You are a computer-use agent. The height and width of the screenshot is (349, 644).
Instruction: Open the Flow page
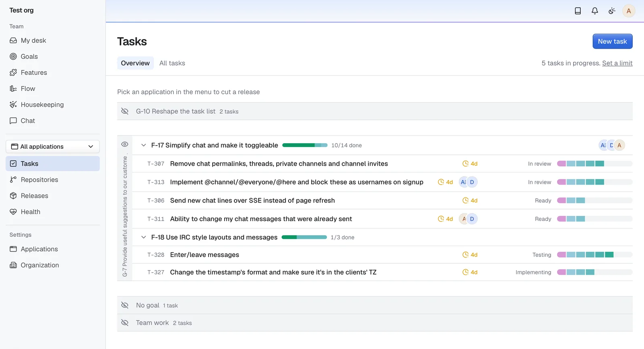pyautogui.click(x=53, y=89)
